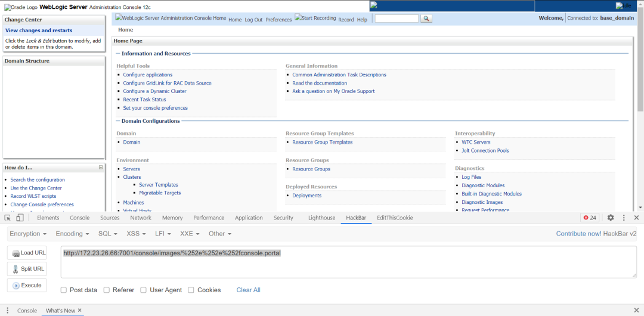Switch to the Network DevTools tab

click(141, 218)
